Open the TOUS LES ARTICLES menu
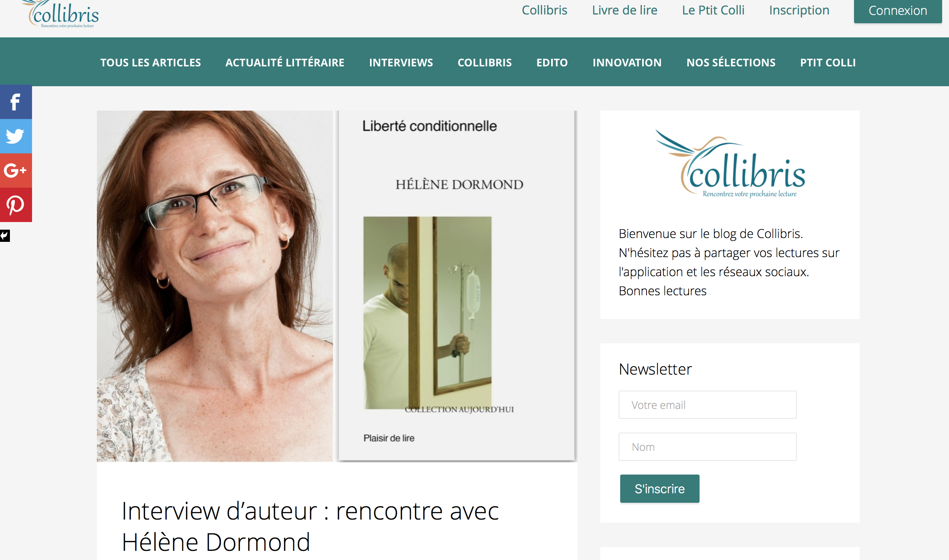 (x=151, y=63)
